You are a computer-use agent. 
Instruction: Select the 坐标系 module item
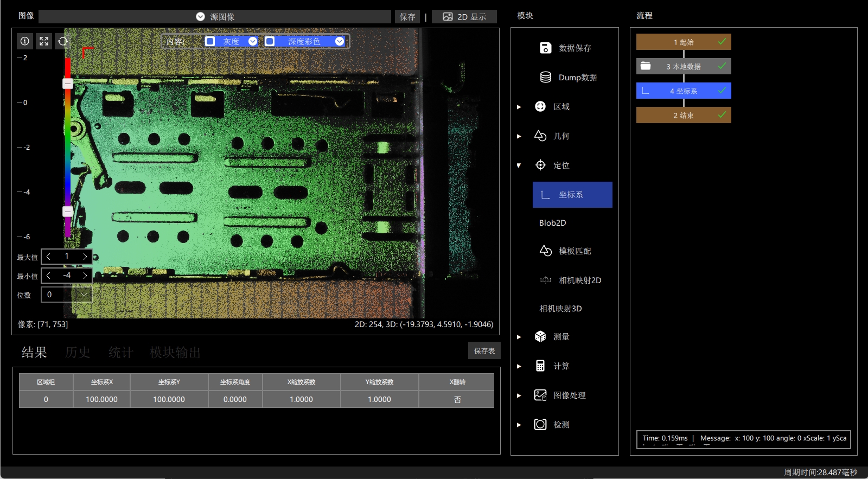[572, 194]
